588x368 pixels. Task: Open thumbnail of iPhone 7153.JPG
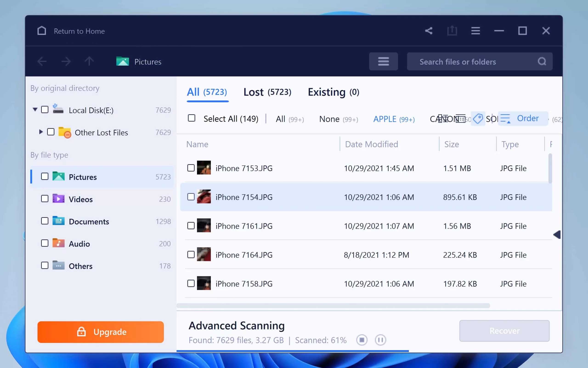204,168
